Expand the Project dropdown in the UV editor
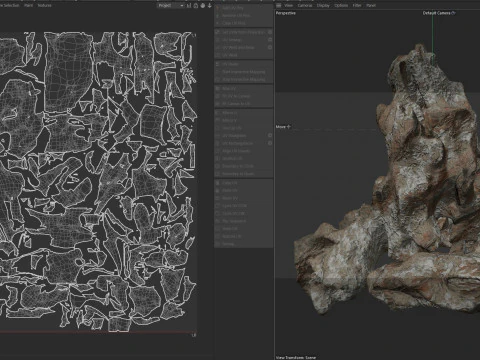 click(171, 5)
